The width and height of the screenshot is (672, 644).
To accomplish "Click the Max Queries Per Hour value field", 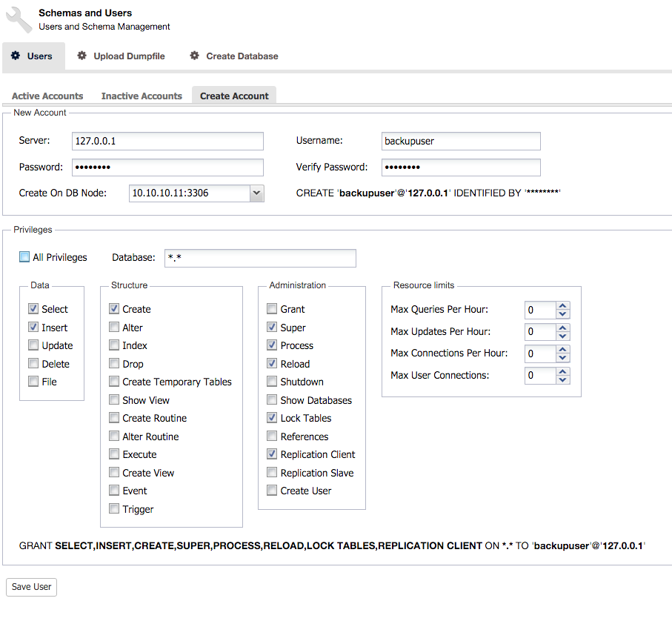I will click(x=540, y=310).
